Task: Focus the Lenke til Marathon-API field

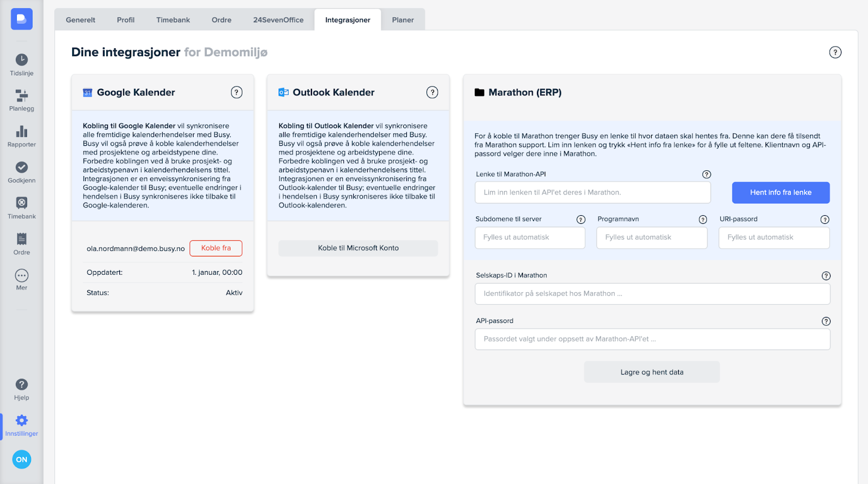Action: click(x=592, y=192)
